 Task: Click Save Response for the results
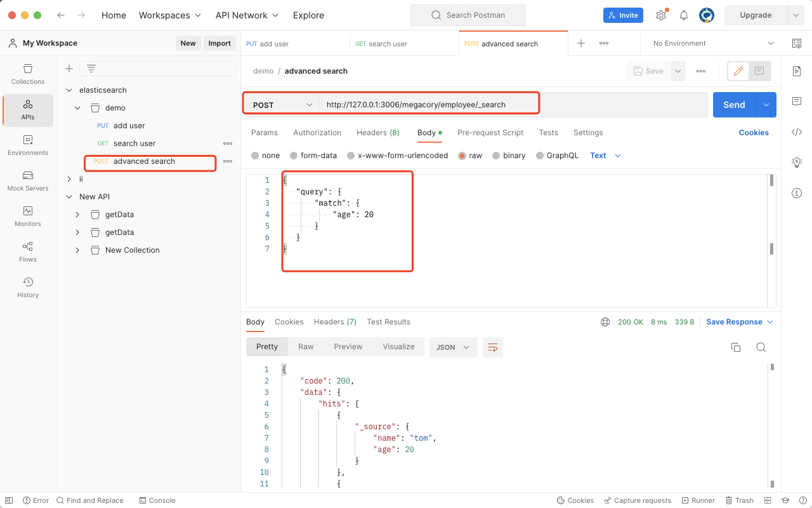(735, 322)
